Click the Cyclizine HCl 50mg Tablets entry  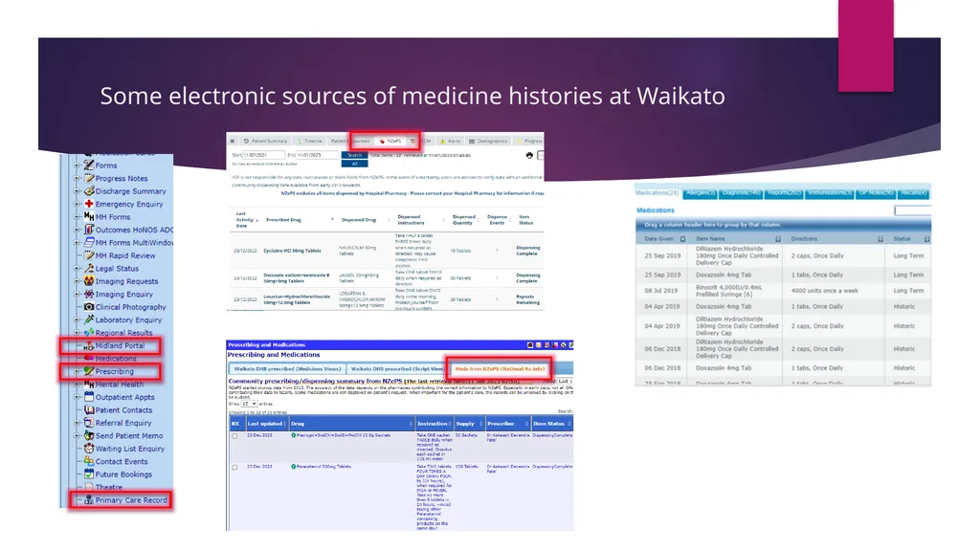[292, 251]
